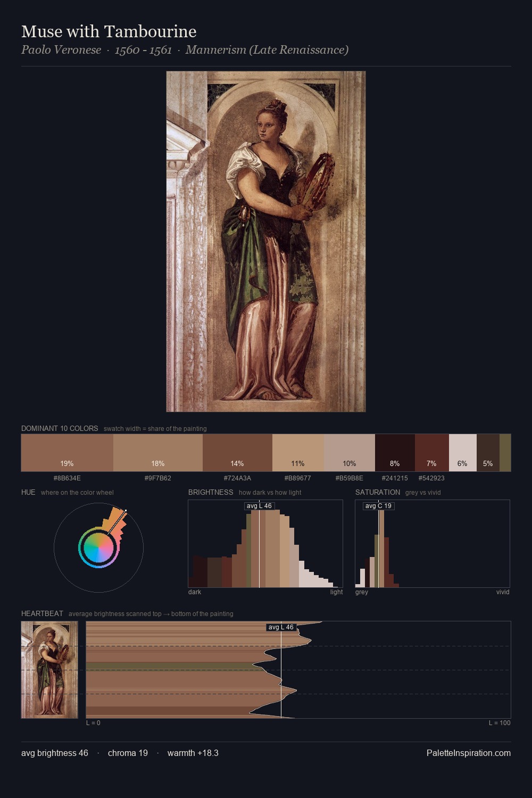Select the 10% swatch #B59B8E
This screenshot has width=532, height=798.
[350, 453]
